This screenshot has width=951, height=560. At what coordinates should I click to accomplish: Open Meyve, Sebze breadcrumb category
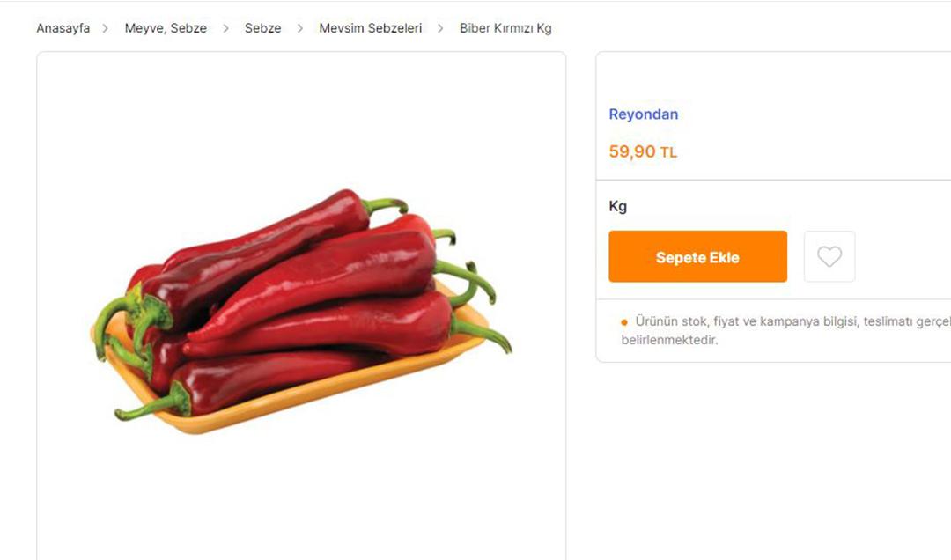point(166,28)
